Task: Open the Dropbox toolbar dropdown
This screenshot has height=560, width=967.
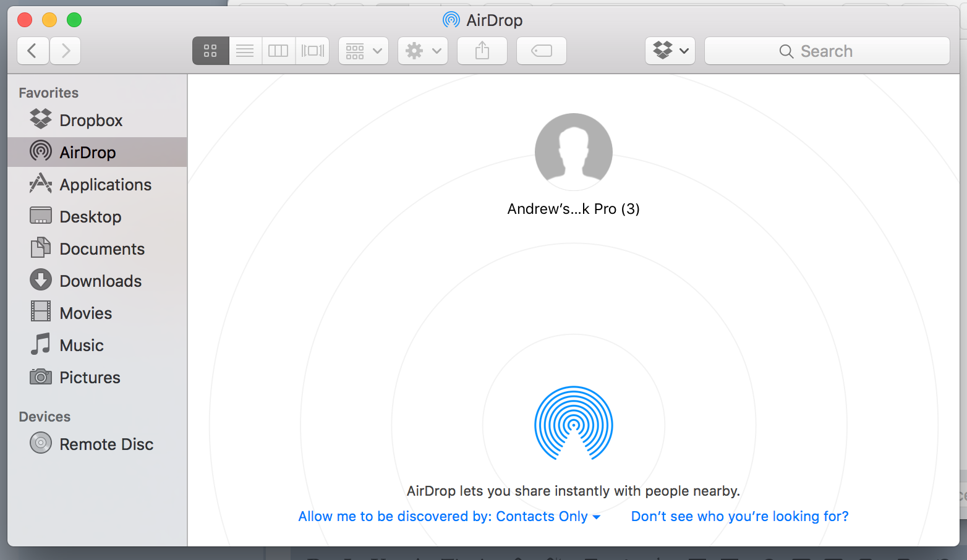Action: pyautogui.click(x=670, y=51)
